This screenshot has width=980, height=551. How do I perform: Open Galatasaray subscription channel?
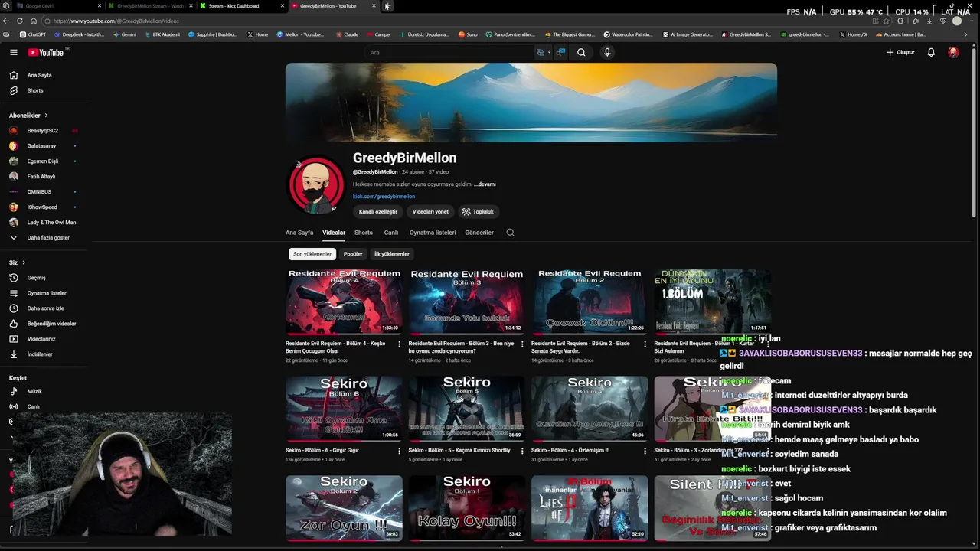coord(42,146)
